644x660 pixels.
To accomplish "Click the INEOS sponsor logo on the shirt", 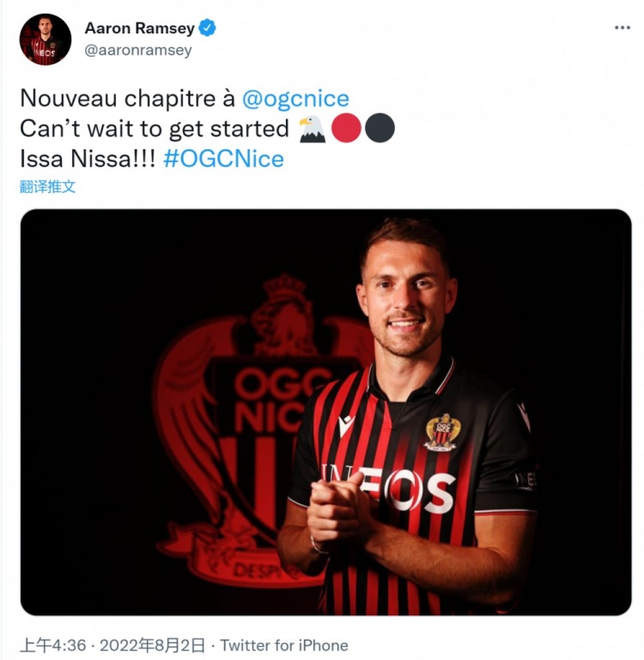I will click(x=388, y=489).
